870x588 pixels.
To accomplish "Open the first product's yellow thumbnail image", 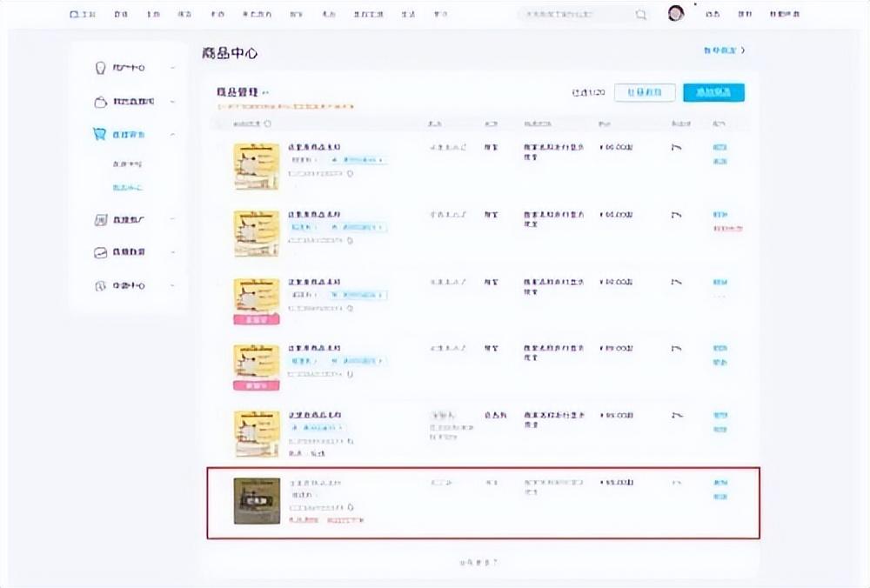I will tap(257, 166).
